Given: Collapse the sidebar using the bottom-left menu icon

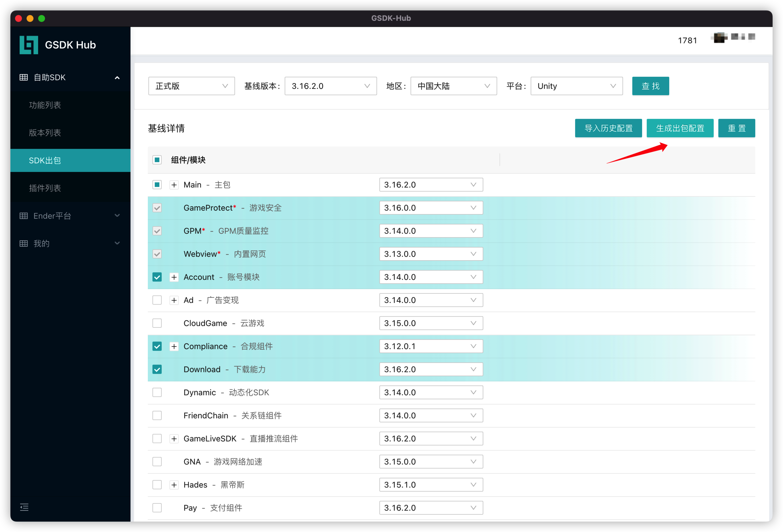Looking at the screenshot, I should click(x=24, y=507).
